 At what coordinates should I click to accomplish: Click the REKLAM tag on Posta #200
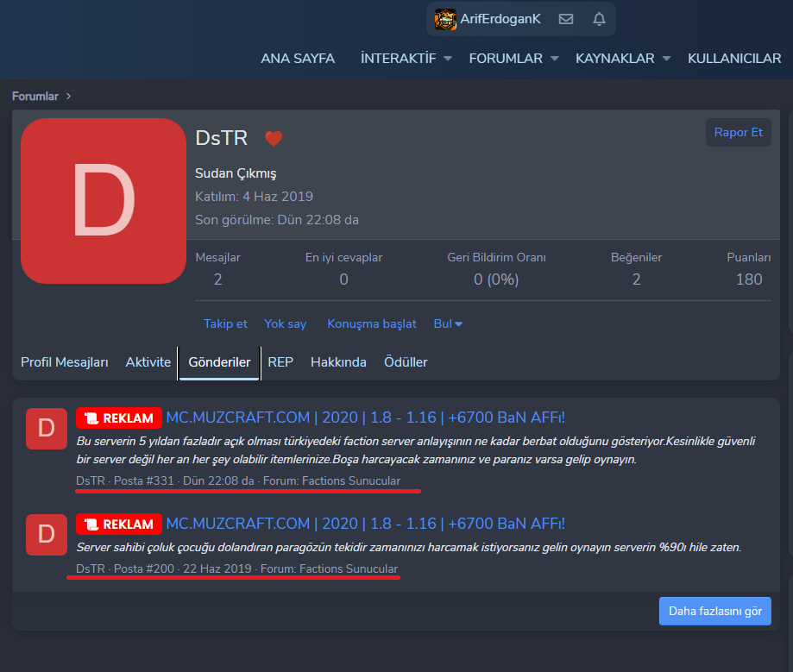point(119,524)
